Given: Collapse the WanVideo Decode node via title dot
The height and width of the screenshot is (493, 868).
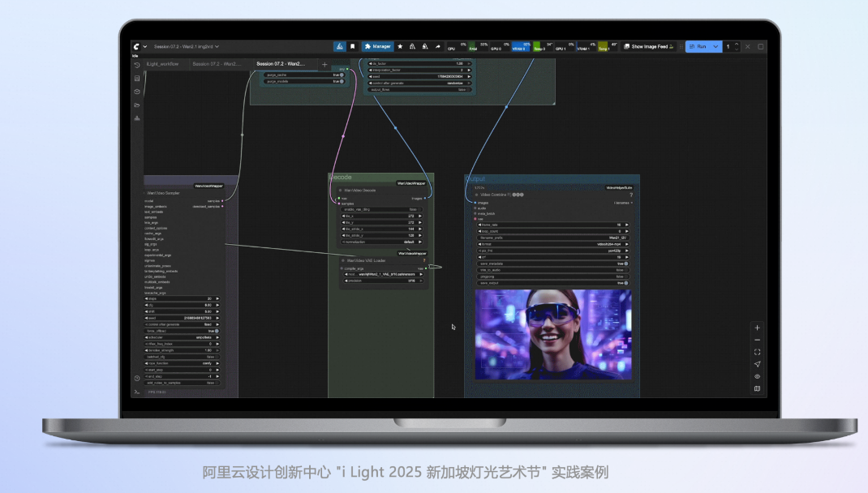Looking at the screenshot, I should pyautogui.click(x=340, y=191).
